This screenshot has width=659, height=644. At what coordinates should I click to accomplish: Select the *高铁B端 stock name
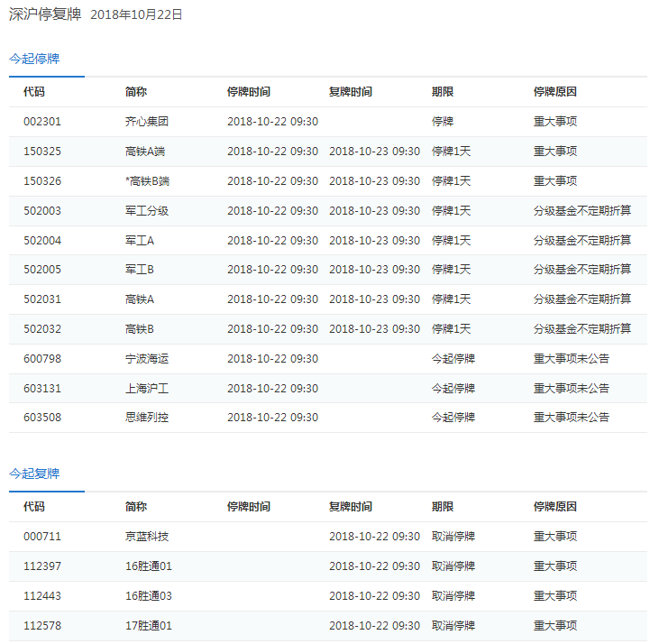[147, 181]
